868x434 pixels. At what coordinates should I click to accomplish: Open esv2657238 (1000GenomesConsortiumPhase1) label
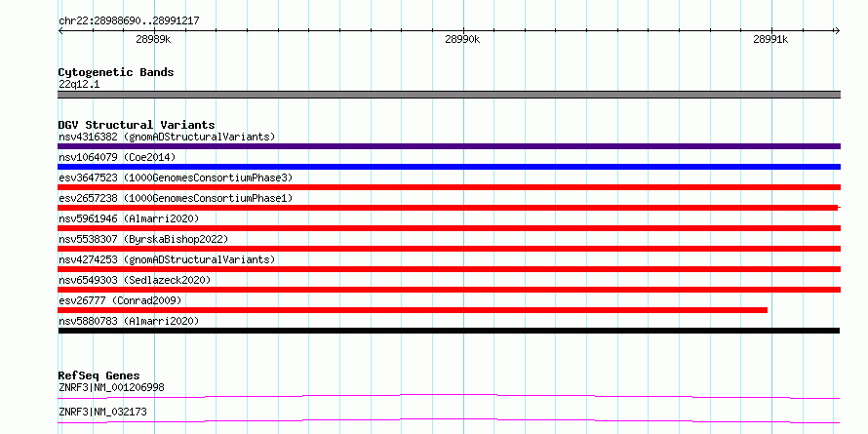coord(176,198)
